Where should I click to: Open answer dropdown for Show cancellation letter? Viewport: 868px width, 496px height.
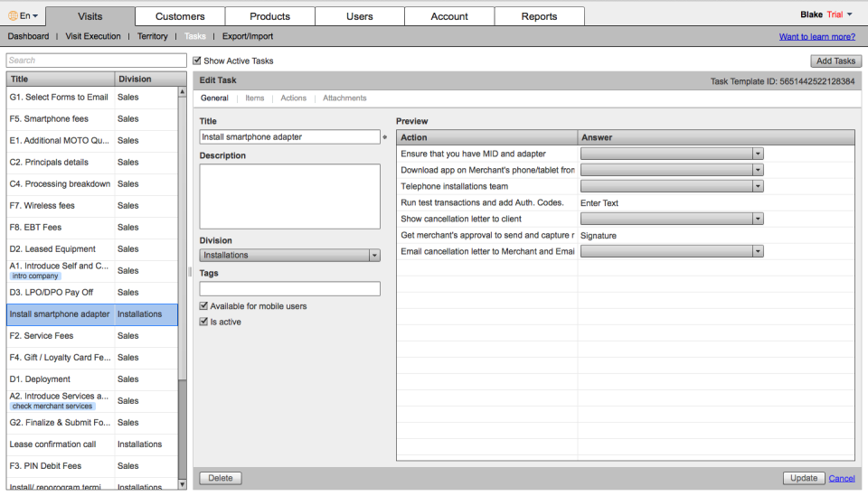pos(758,219)
